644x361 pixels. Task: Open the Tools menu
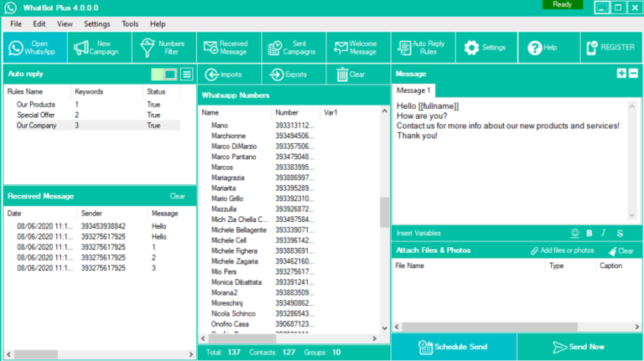pyautogui.click(x=130, y=24)
